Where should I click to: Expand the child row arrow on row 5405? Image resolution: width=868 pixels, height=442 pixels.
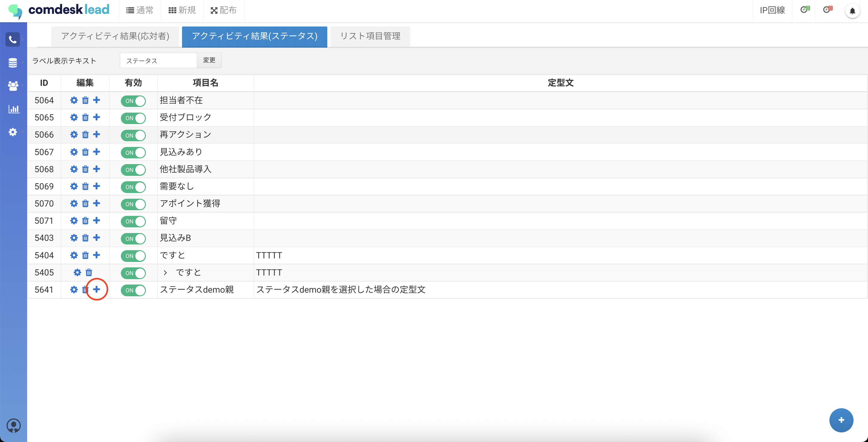[165, 272]
